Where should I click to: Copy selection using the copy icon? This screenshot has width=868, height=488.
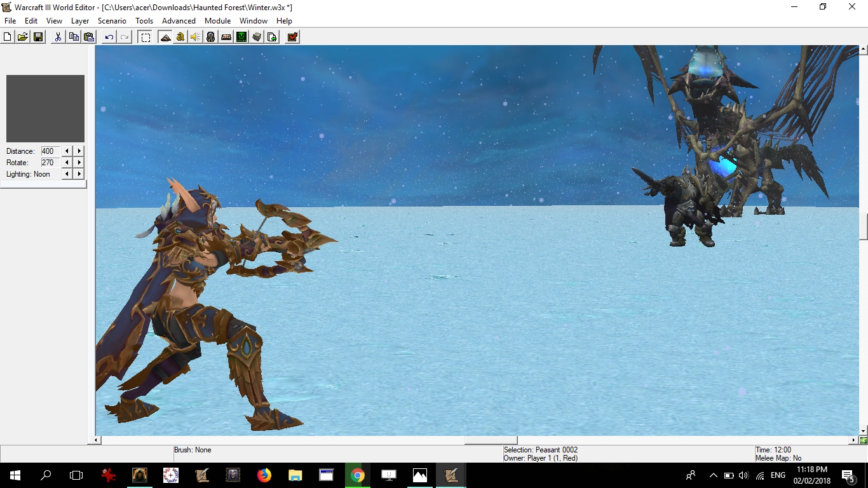74,37
